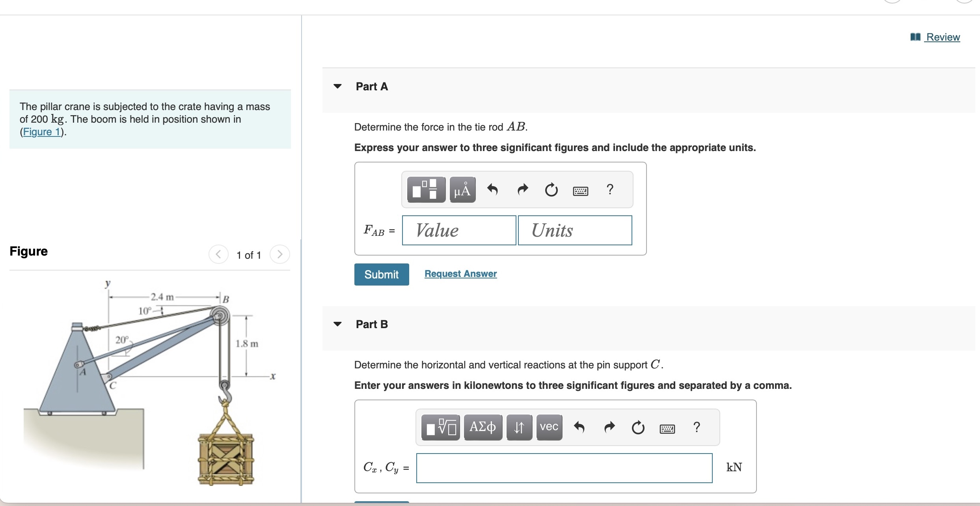Collapse the Part A section
980x506 pixels.
click(x=337, y=86)
